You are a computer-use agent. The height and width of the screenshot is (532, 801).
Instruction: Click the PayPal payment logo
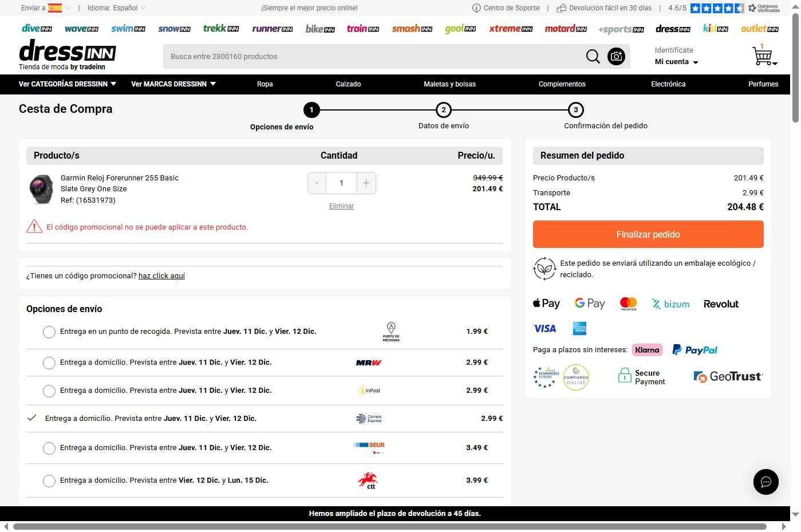pos(695,350)
